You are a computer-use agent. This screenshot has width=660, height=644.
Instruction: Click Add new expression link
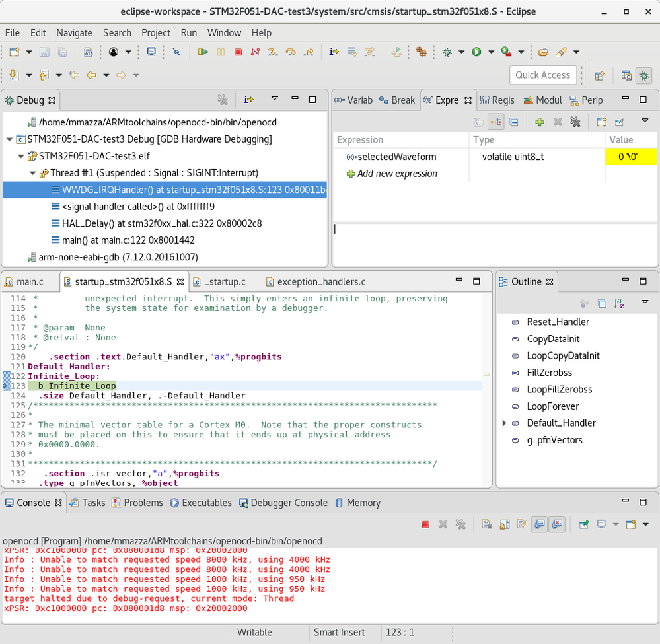(x=397, y=174)
